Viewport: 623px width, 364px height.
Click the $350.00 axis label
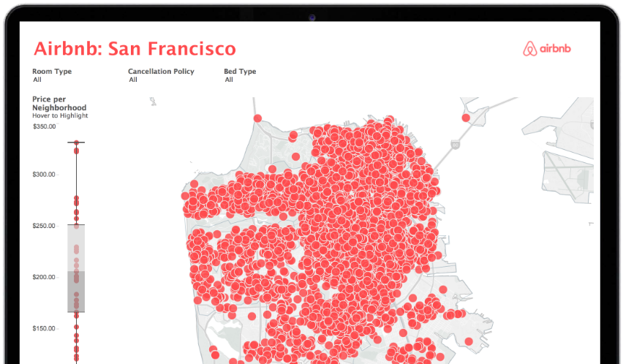pos(44,126)
